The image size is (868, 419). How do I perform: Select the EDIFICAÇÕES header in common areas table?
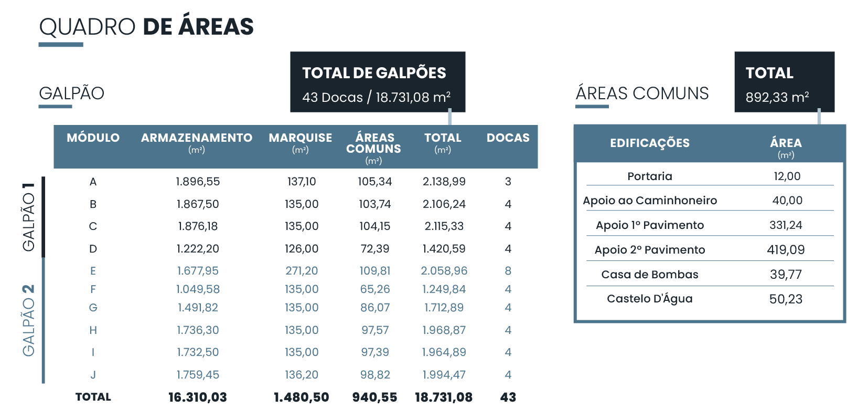tap(649, 143)
